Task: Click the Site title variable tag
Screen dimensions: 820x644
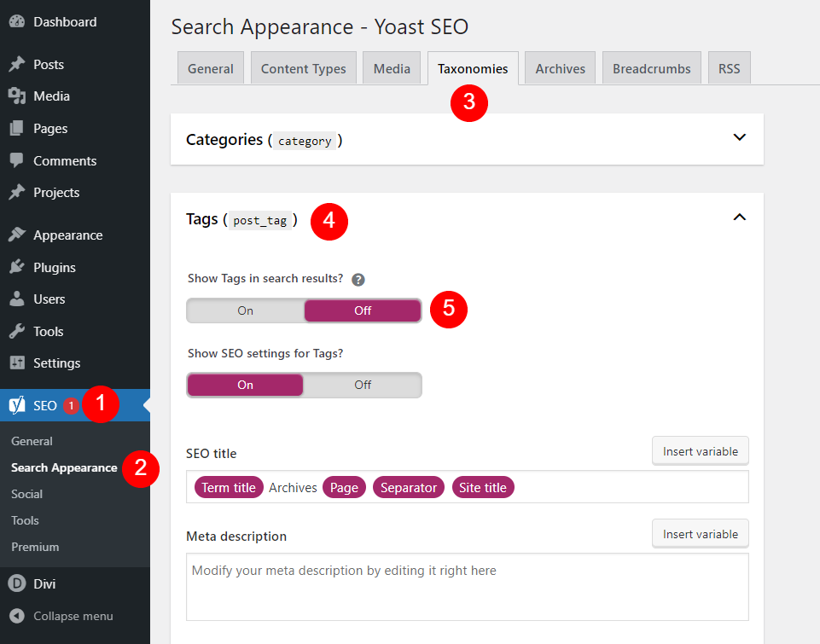Action: [483, 487]
